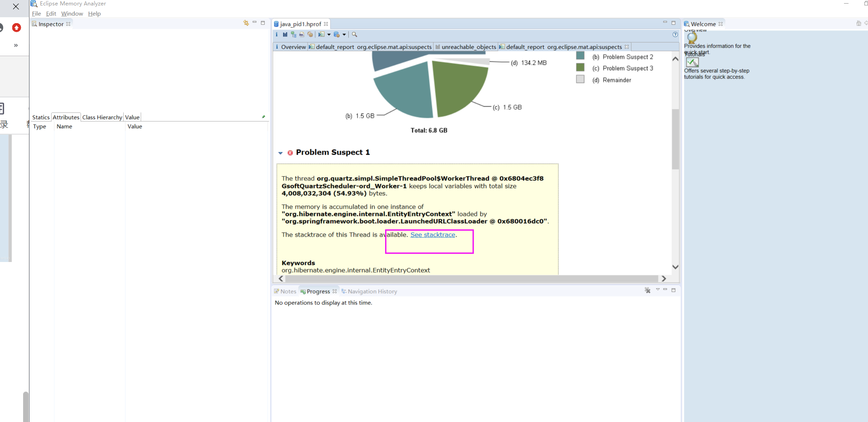Image resolution: width=868 pixels, height=422 pixels.
Task: Open the Thread Overview gear icon
Action: [310, 34]
